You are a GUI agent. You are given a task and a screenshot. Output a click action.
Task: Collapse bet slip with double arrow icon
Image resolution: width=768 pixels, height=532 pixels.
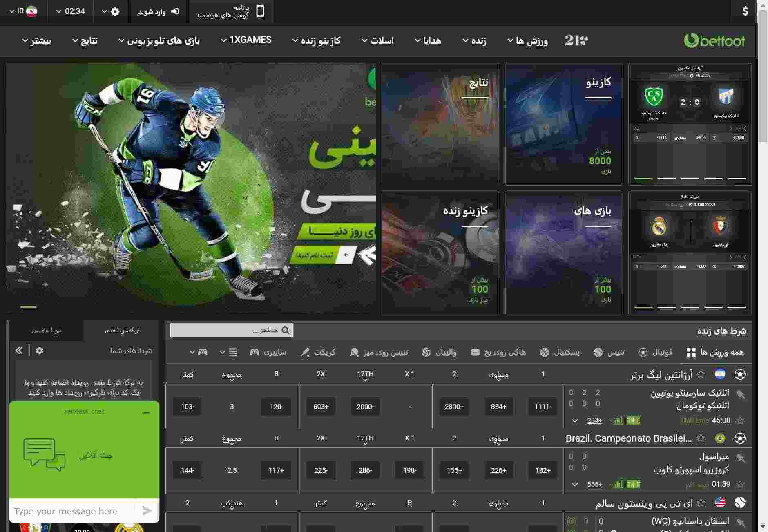click(x=19, y=351)
